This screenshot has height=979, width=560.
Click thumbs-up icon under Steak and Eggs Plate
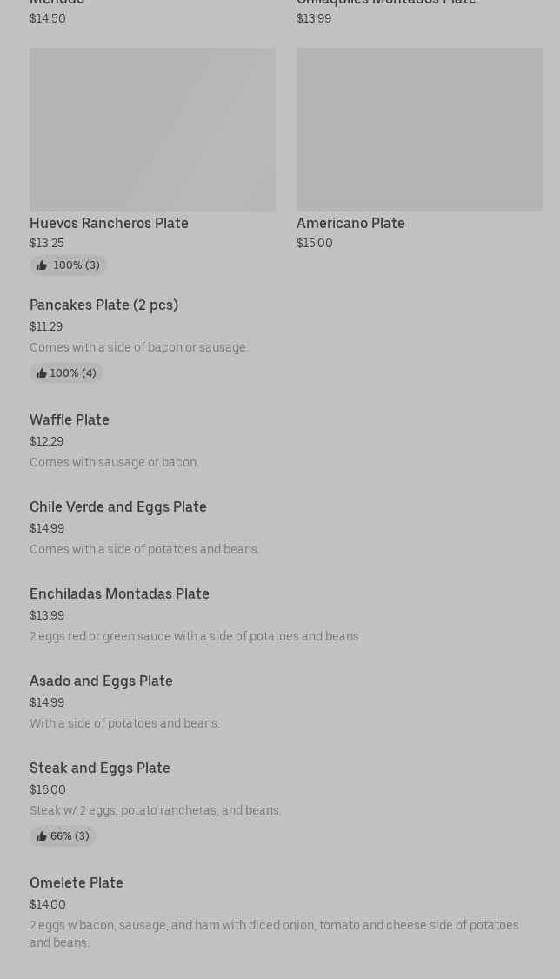pyautogui.click(x=42, y=836)
